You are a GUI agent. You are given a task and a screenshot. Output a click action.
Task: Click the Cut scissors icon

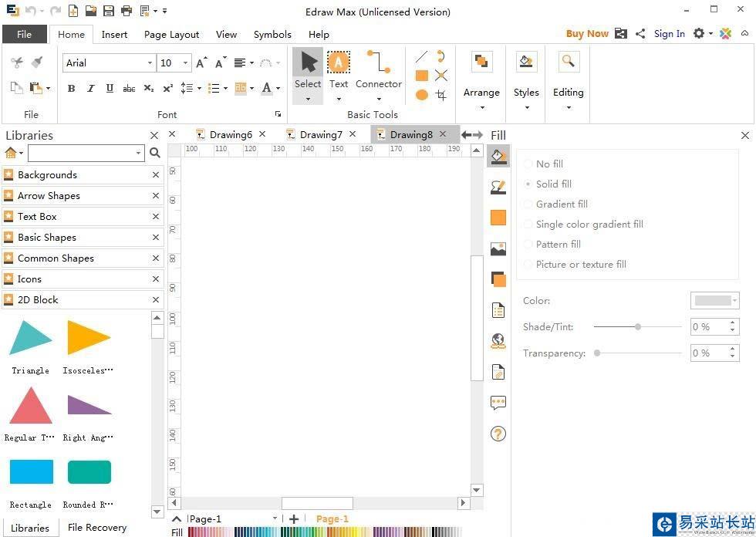click(x=16, y=62)
